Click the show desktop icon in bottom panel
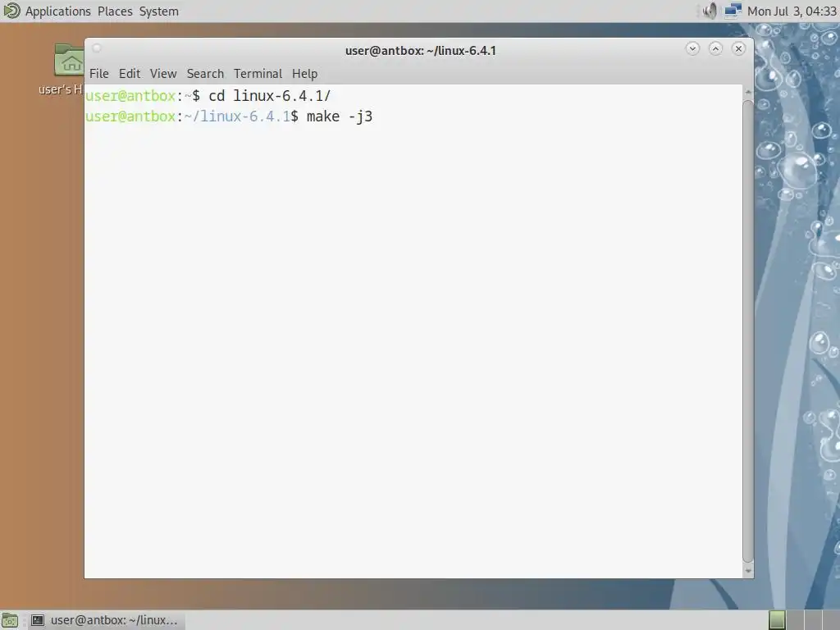 (10, 620)
